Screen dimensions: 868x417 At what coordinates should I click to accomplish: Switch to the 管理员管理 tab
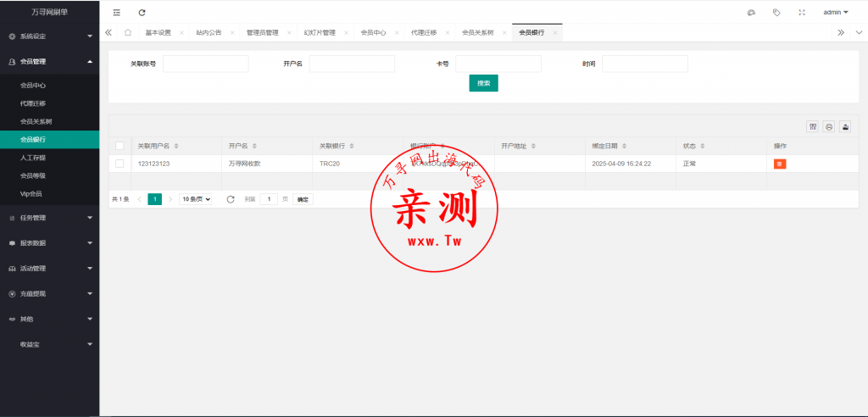pos(263,33)
